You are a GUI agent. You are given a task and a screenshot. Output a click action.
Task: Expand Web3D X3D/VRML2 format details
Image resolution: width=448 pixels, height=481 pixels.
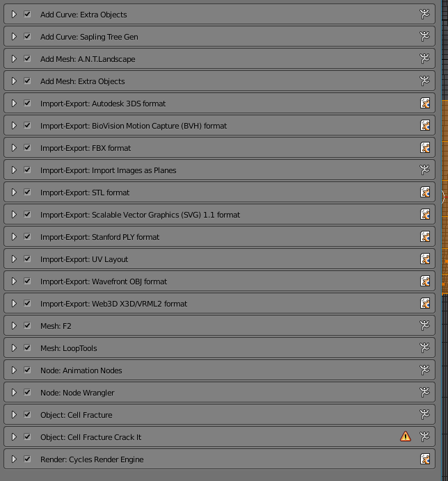[x=14, y=303]
